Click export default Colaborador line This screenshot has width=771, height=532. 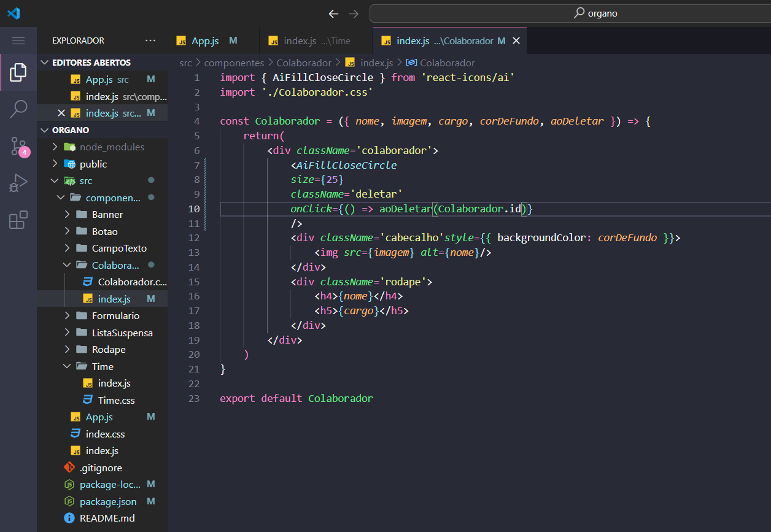[296, 398]
